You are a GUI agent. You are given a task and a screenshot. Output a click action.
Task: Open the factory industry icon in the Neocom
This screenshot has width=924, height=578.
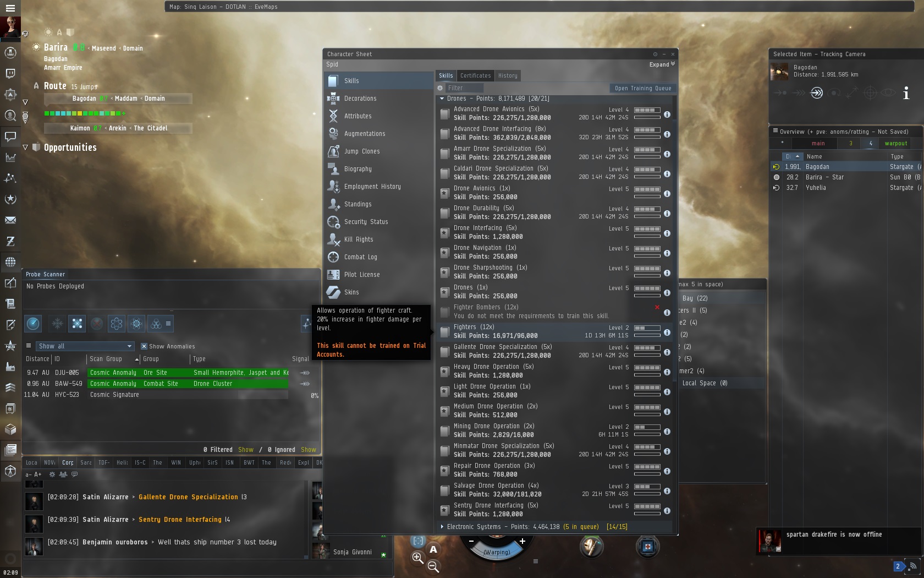(x=10, y=367)
